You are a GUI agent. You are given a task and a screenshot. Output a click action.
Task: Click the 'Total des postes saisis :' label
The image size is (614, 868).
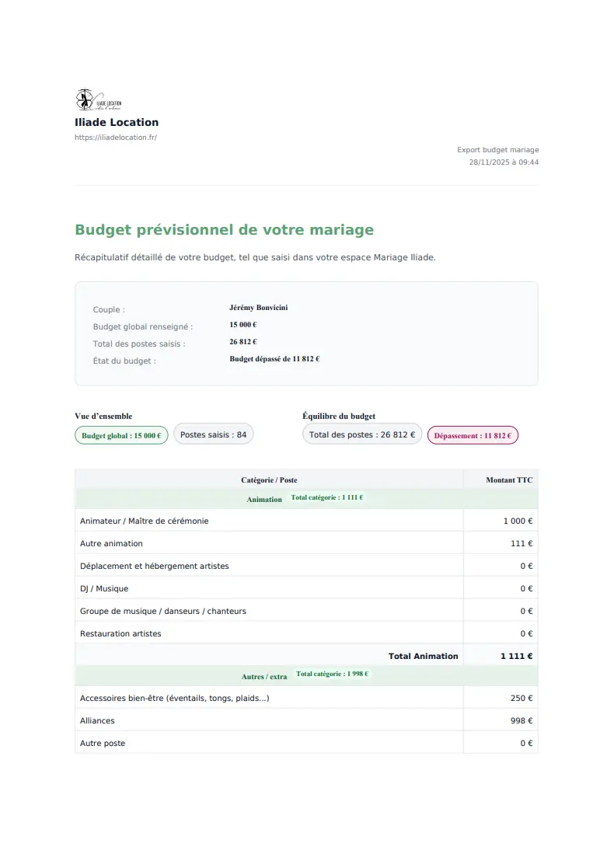139,343
